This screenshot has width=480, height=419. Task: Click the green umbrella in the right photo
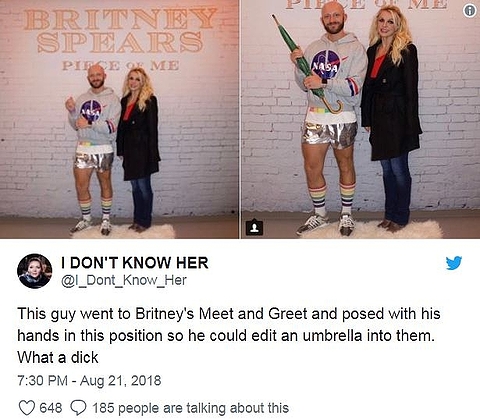pos(306,65)
